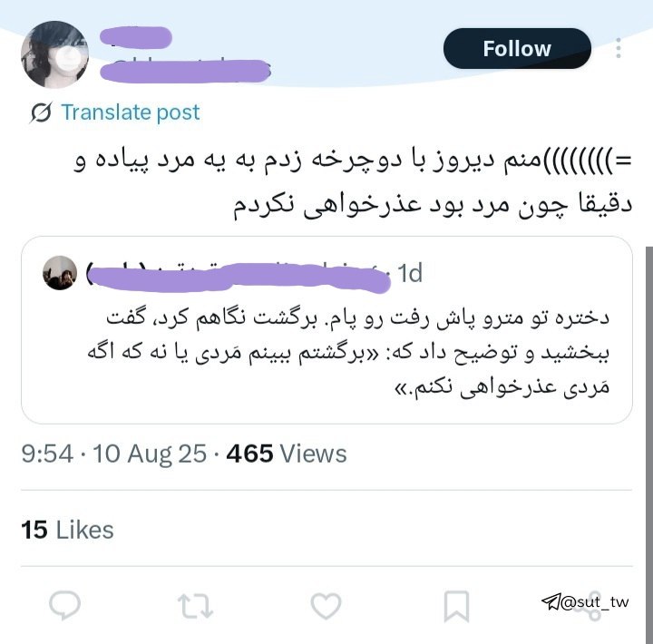The width and height of the screenshot is (653, 644).
Task: Click the repost arrows icon
Action: [x=195, y=606]
